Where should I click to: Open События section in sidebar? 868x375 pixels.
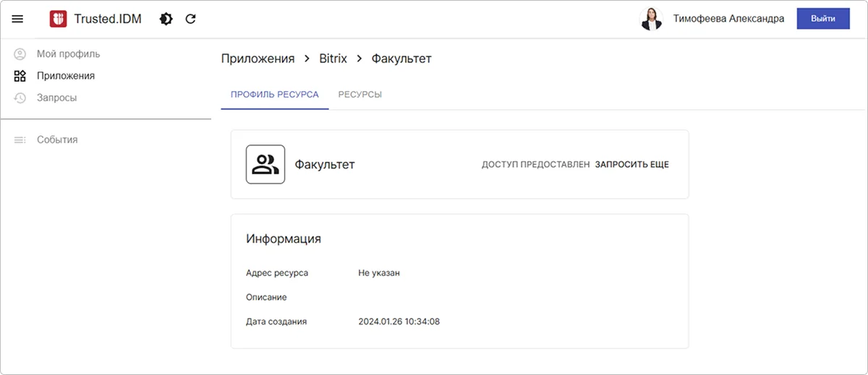[x=57, y=139]
